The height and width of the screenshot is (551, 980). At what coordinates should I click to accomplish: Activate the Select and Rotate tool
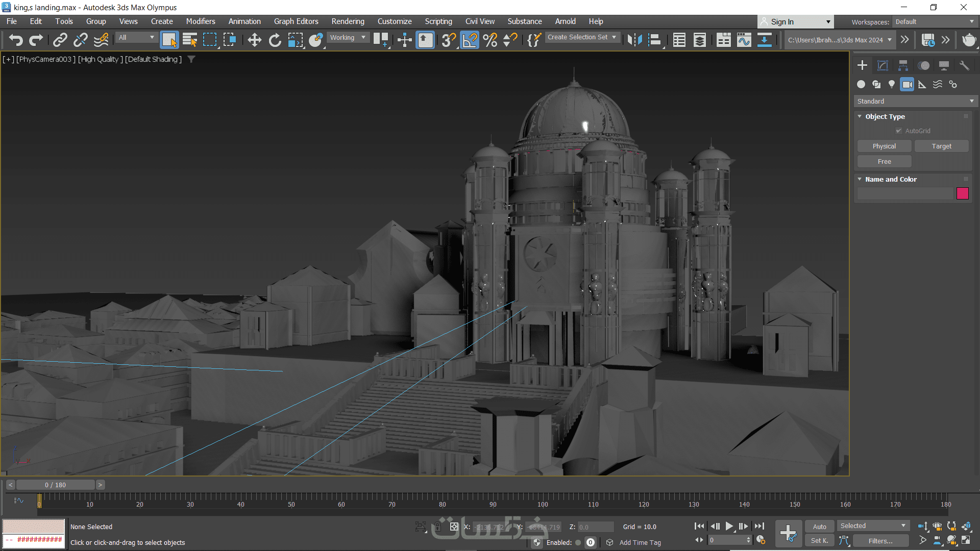click(x=275, y=40)
